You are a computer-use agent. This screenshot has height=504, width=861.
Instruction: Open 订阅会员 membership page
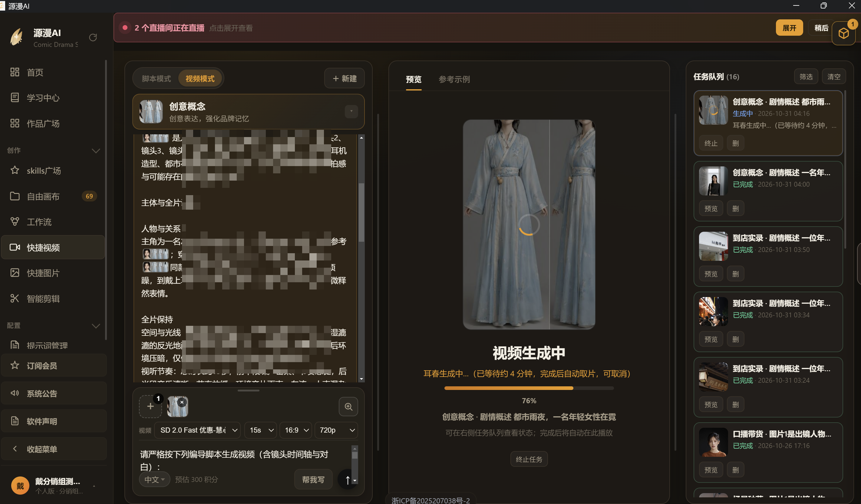54,365
